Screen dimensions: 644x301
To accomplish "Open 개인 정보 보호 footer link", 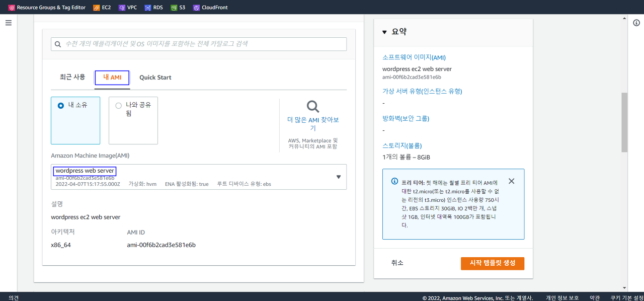I will coord(562,298).
